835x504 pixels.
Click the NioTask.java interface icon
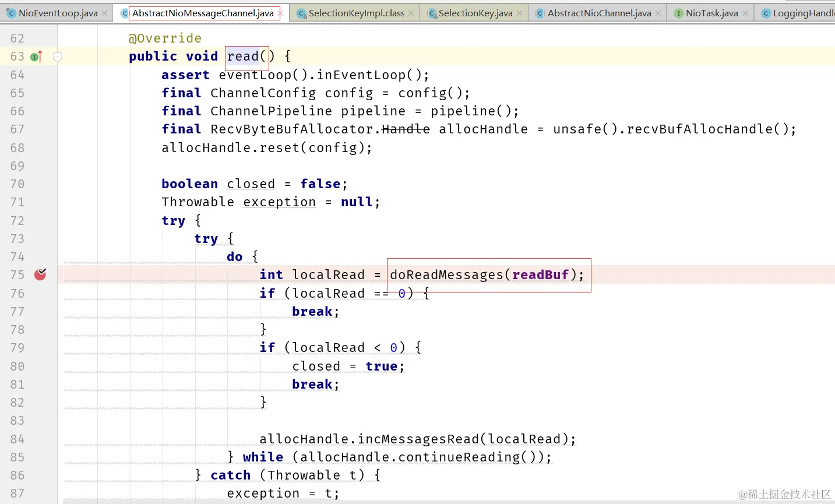pyautogui.click(x=678, y=13)
